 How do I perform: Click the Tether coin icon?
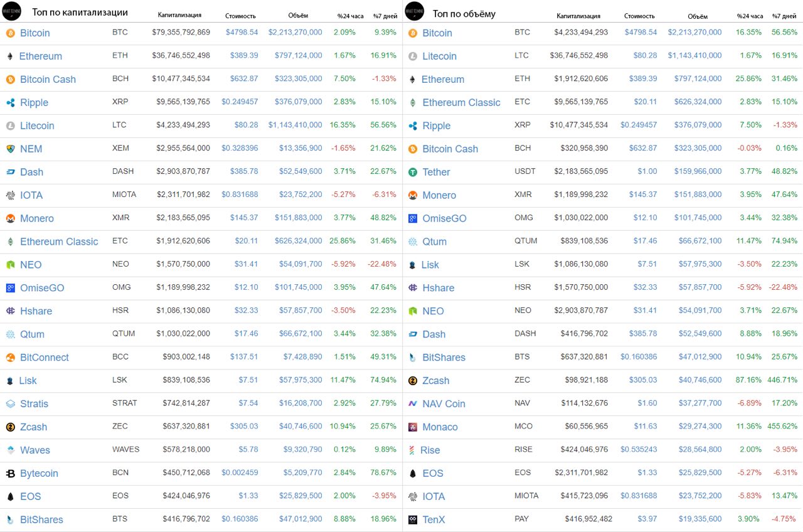[x=413, y=172]
